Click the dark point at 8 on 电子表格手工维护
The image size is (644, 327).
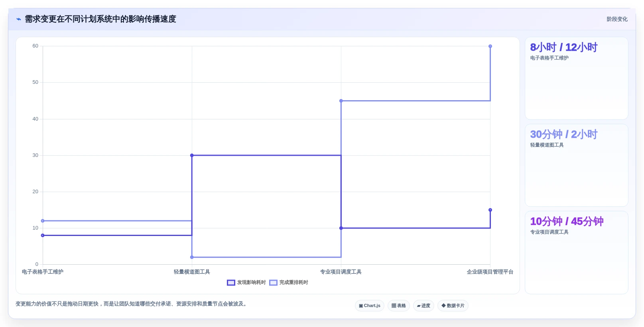click(43, 235)
